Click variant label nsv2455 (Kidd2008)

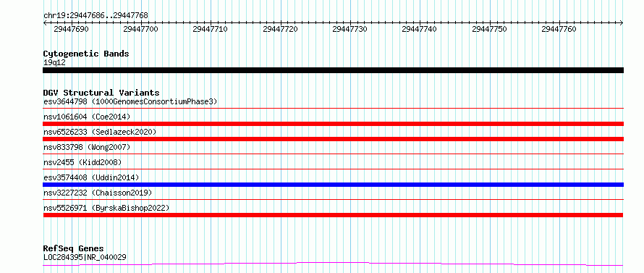(82, 162)
